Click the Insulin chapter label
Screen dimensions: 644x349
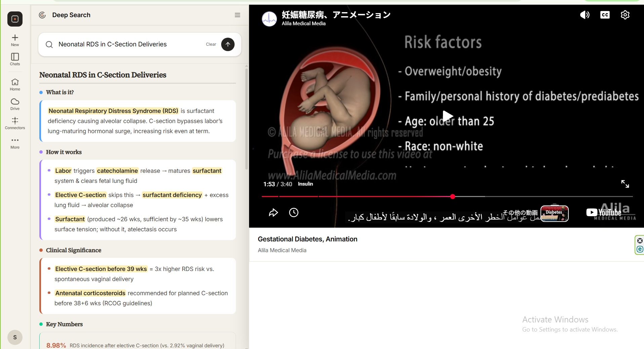click(306, 184)
